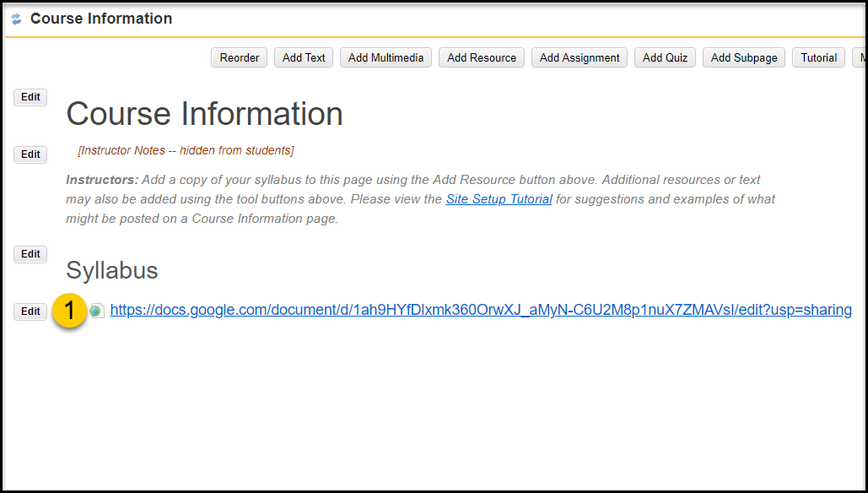Click the globe icon before the Google Docs link
This screenshot has height=493, width=868.
tap(97, 311)
